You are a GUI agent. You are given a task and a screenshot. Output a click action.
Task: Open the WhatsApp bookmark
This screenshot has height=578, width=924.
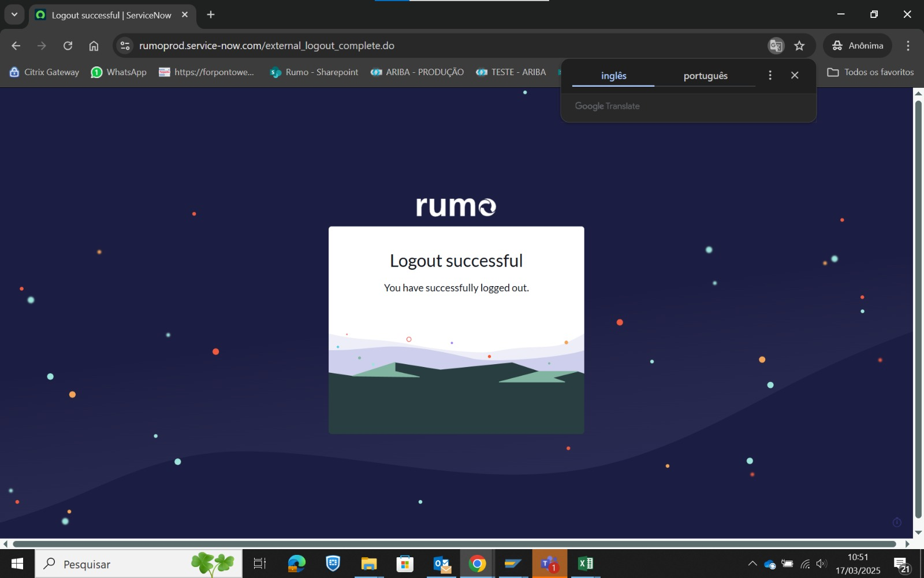[119, 72]
